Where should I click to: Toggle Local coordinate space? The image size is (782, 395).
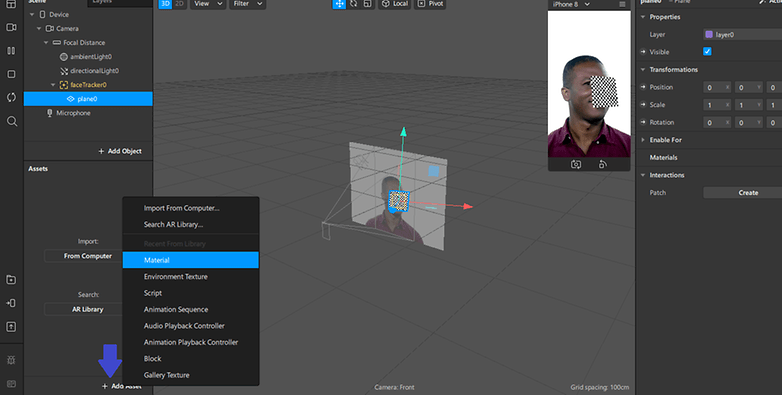click(394, 4)
